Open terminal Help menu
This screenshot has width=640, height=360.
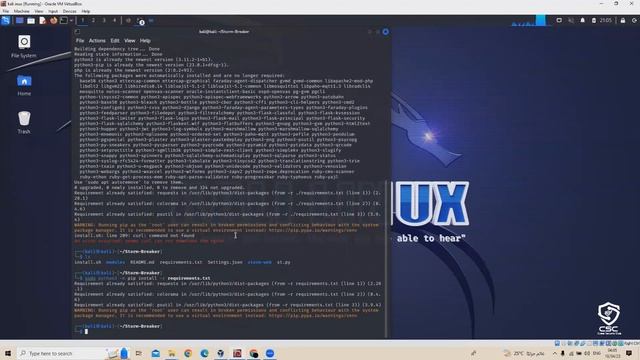pyautogui.click(x=145, y=41)
